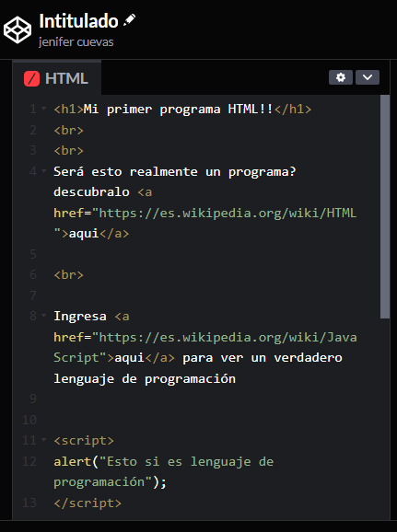Click line number 12 in gutter
Viewport: 397px width, 532px height.
click(29, 461)
